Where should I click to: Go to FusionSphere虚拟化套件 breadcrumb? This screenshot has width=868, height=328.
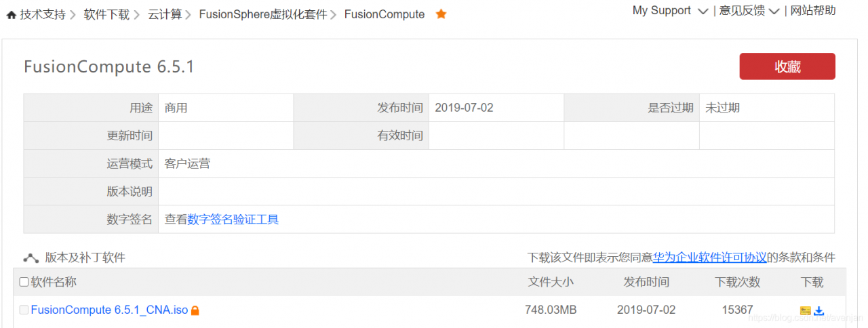click(x=263, y=14)
